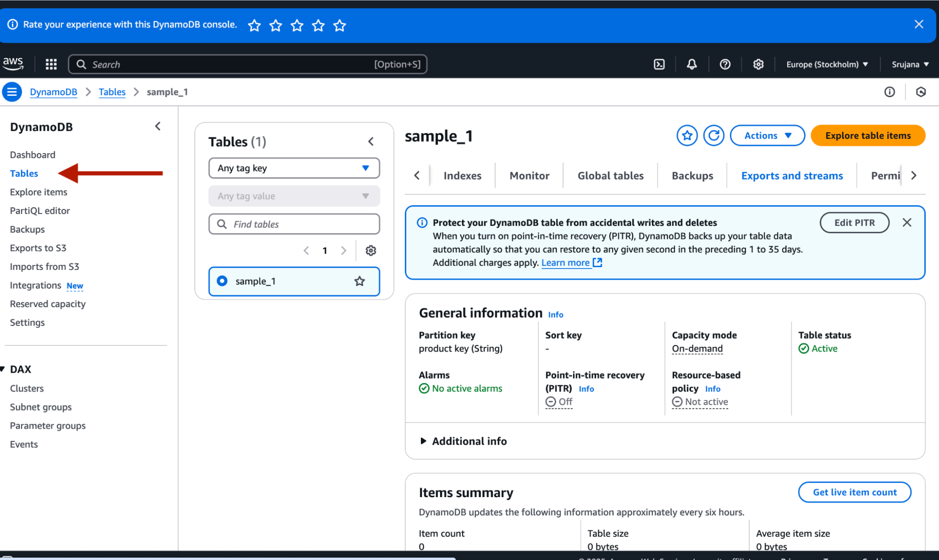The width and height of the screenshot is (939, 560).
Task: Refresh the sample_1 table details
Action: [x=714, y=136]
